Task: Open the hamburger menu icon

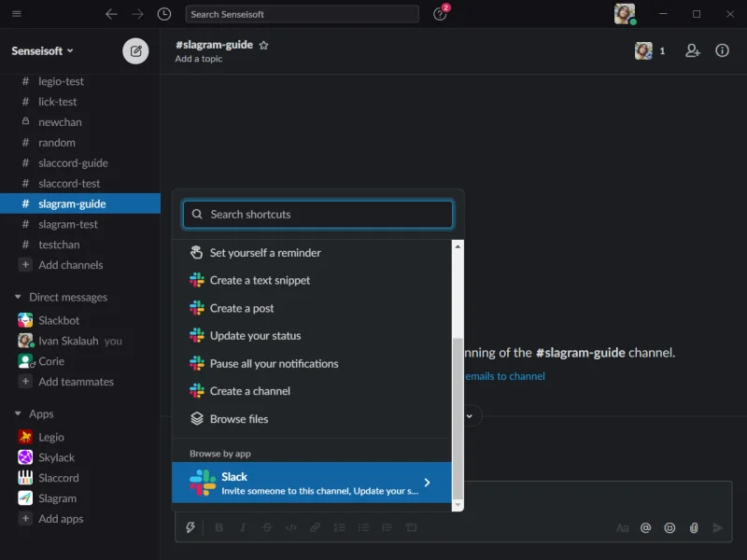Action: coord(17,13)
